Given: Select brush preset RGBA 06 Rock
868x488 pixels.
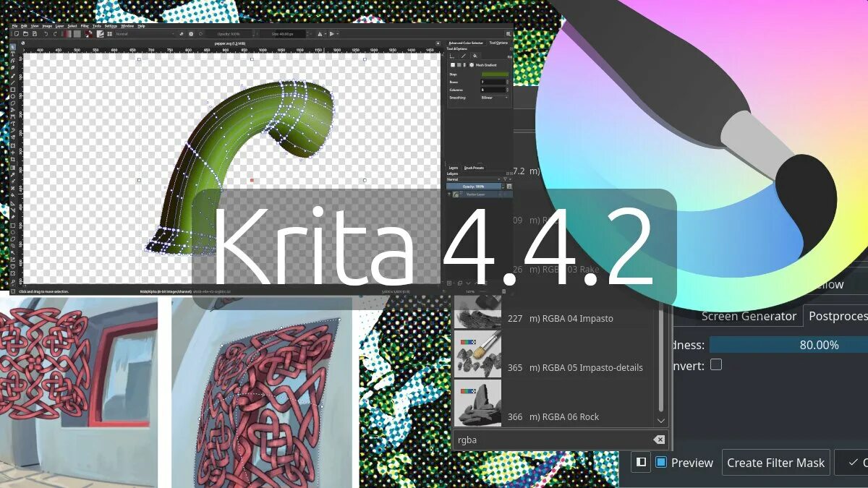Looking at the screenshot, I should pyautogui.click(x=554, y=403).
